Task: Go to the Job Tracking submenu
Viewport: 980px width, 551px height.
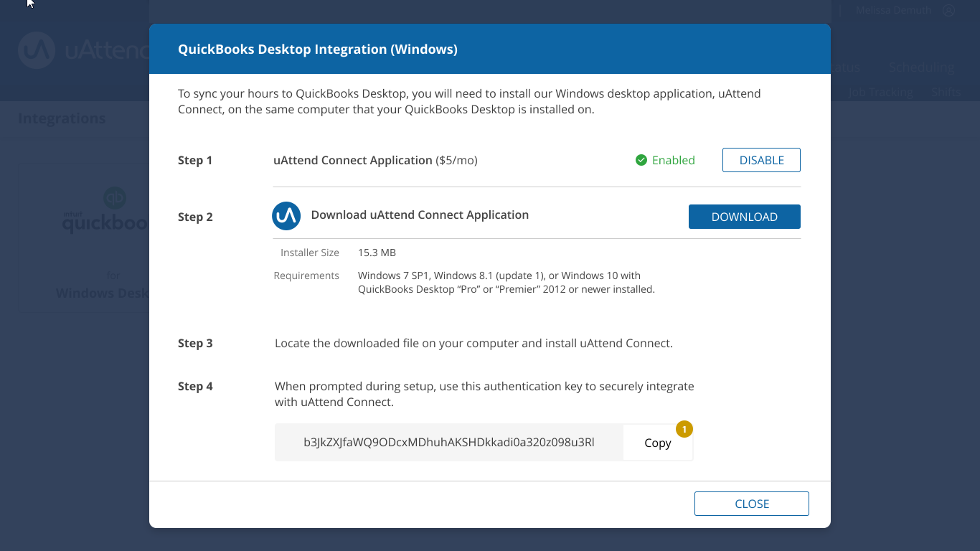Action: [x=880, y=93]
